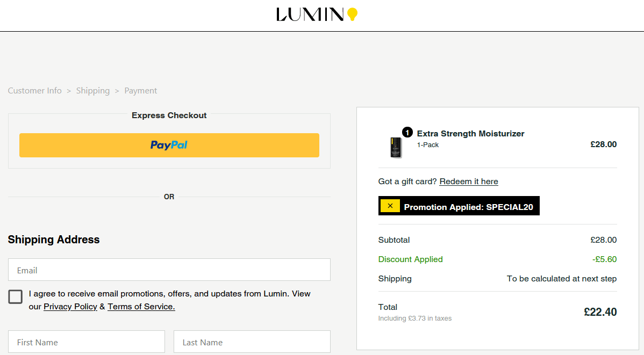Click the Promotion Applied: SPECIAL20 label
644x355 pixels.
pos(469,207)
